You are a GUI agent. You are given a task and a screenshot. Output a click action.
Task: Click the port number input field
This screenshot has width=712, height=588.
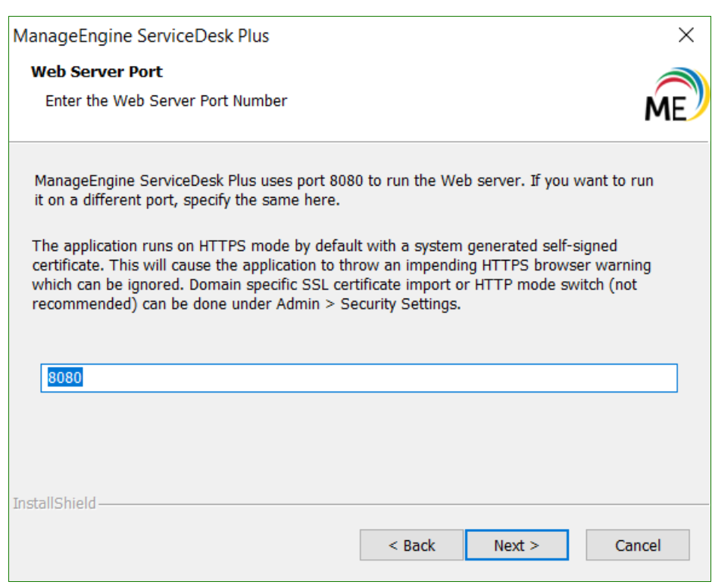(x=358, y=378)
